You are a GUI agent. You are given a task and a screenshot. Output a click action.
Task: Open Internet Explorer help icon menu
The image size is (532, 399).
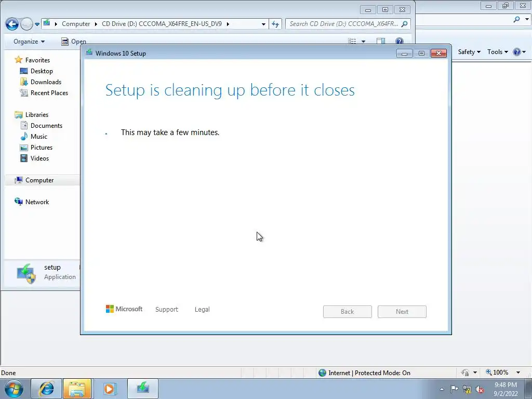(519, 52)
